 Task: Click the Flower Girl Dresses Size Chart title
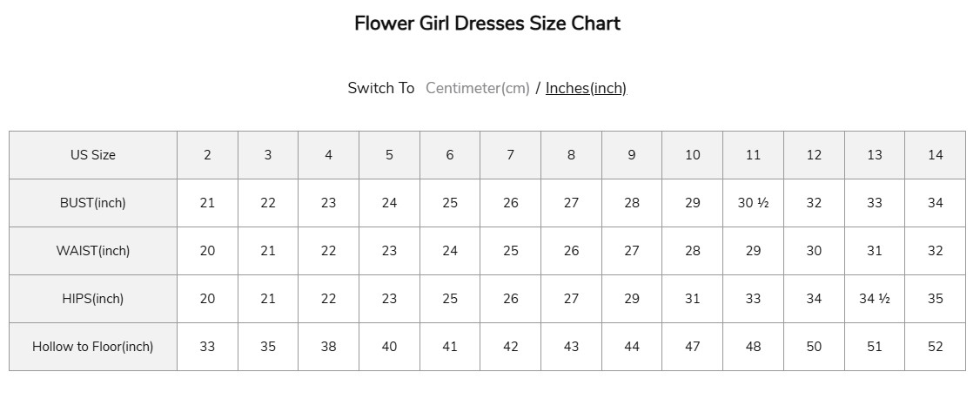click(487, 24)
